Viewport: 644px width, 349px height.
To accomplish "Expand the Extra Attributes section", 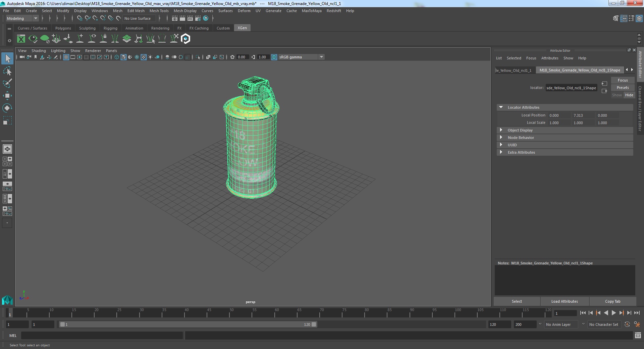I will [x=501, y=152].
